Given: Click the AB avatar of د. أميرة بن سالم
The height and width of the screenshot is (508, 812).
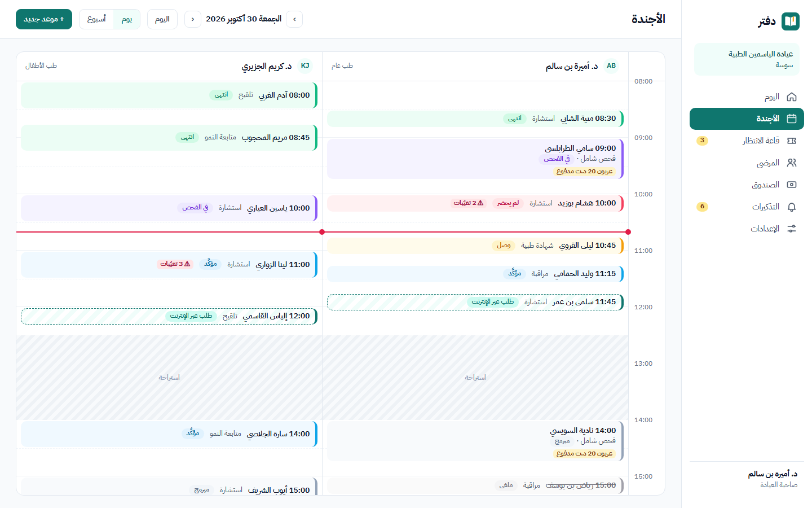Looking at the screenshot, I should tap(611, 66).
